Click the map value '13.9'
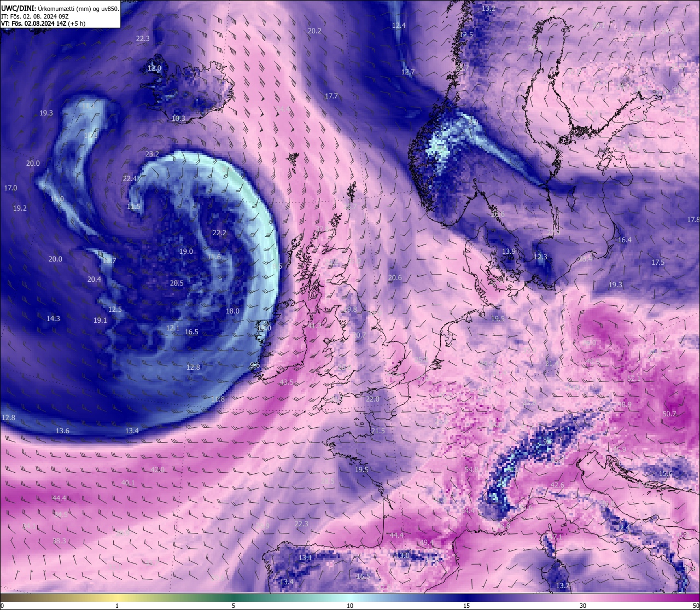 click(x=509, y=252)
